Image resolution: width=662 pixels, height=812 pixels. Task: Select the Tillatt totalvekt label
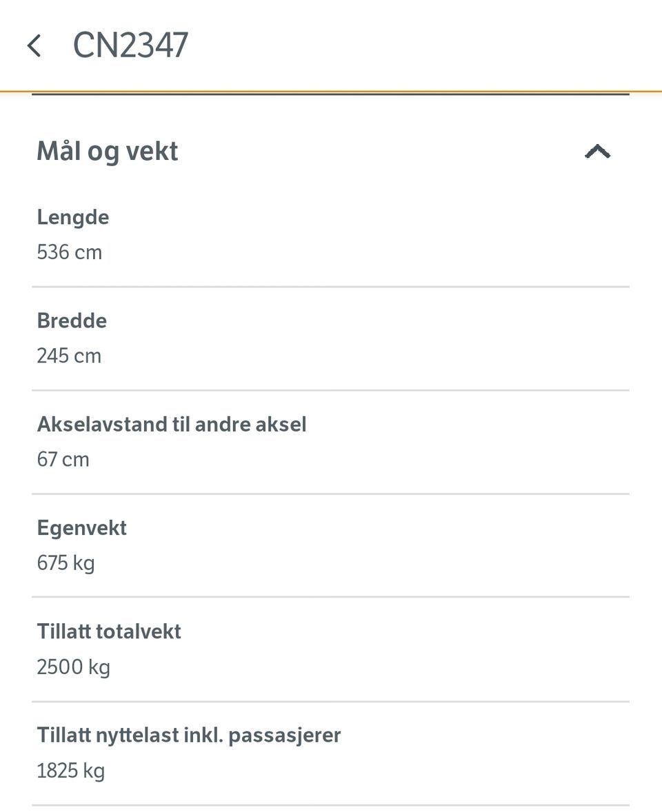pos(109,632)
